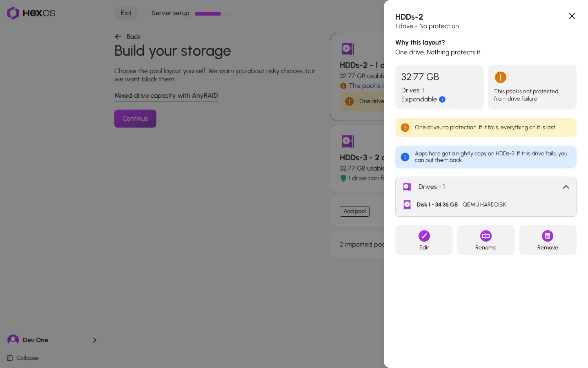The image size is (588, 368).
Task: Expand the Dev One user menu chevron
Action: coord(95,340)
